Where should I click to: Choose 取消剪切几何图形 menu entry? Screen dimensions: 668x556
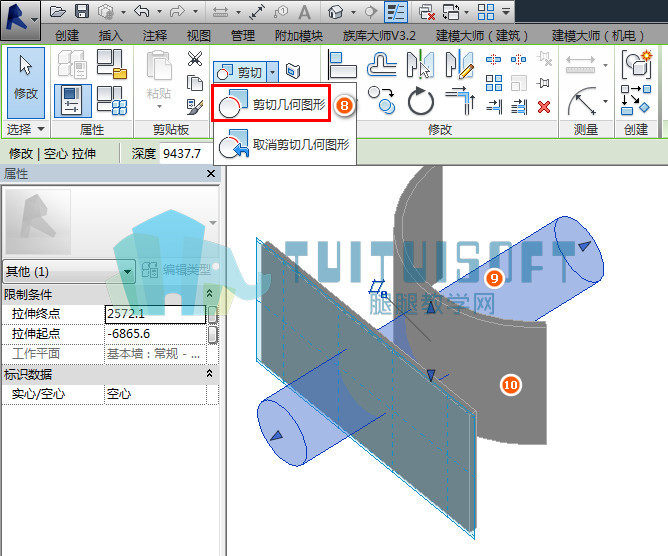click(x=284, y=144)
